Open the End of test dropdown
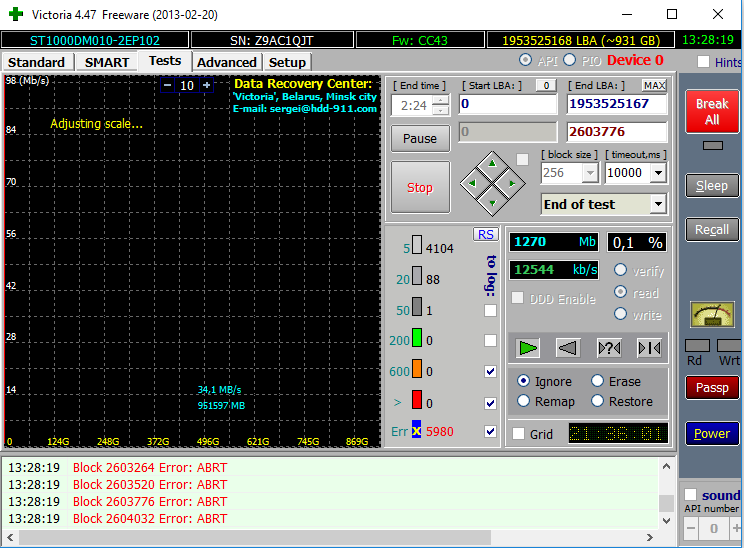744x548 pixels. 658,204
